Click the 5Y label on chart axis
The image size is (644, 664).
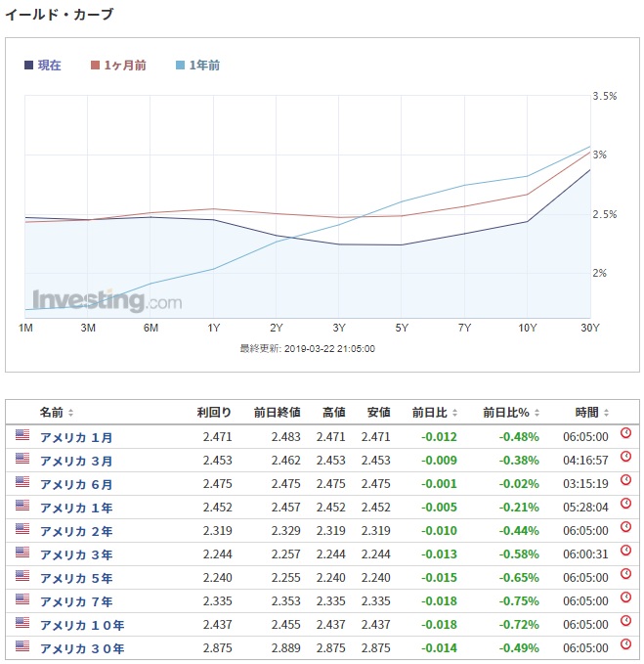(402, 328)
